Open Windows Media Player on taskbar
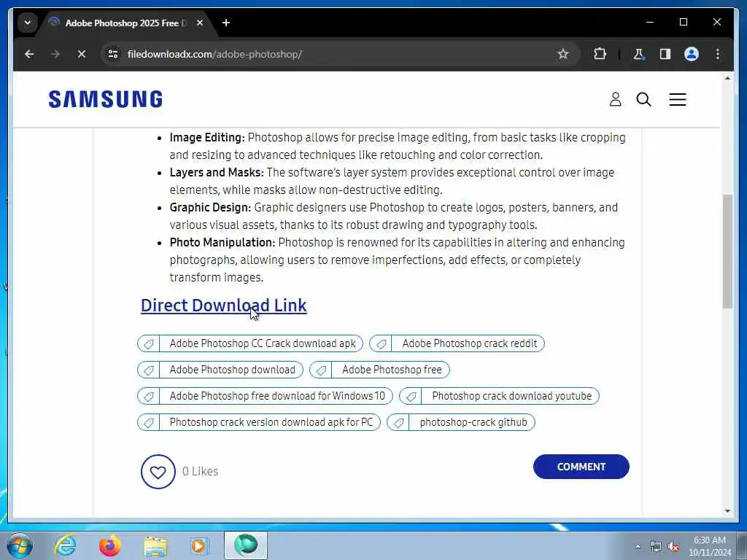The image size is (747, 560). tap(200, 545)
